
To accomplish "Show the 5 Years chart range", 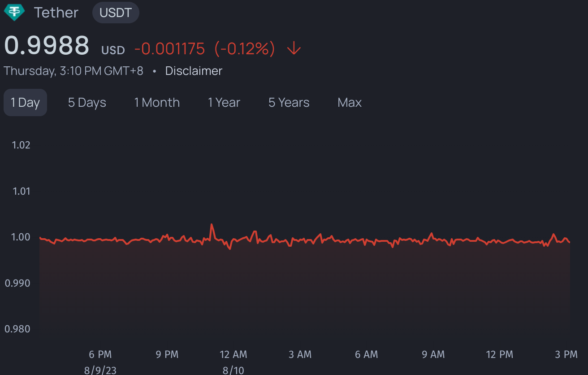I will [289, 102].
